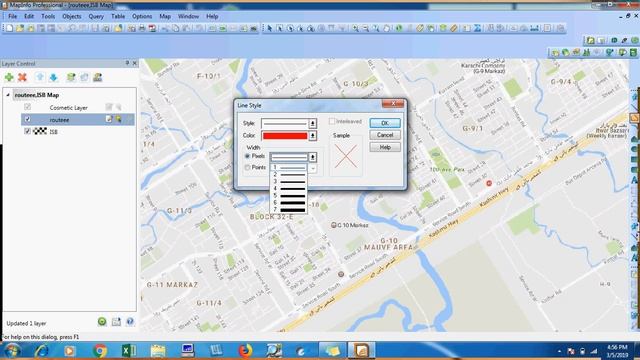Select the routeee layer row
The height and width of the screenshot is (360, 640).
click(78, 120)
